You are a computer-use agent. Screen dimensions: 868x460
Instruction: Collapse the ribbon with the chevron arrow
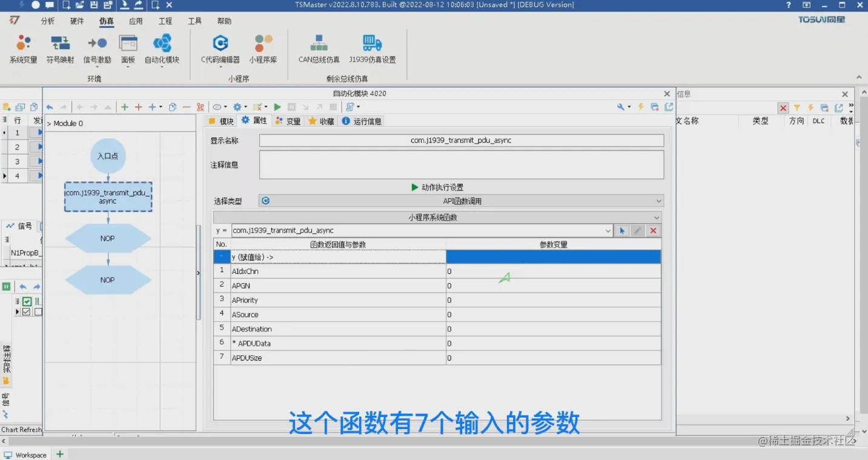859,78
